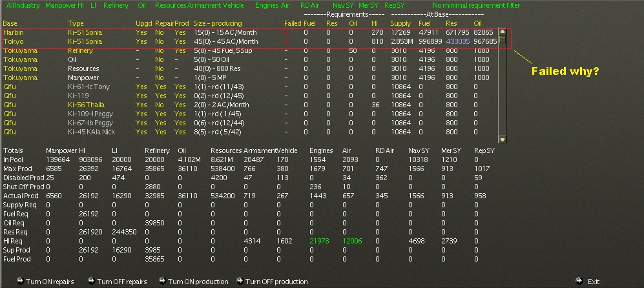
Task: Toggle Prod Yes for Tokyo Ki-51 Sonia
Action: [180, 41]
